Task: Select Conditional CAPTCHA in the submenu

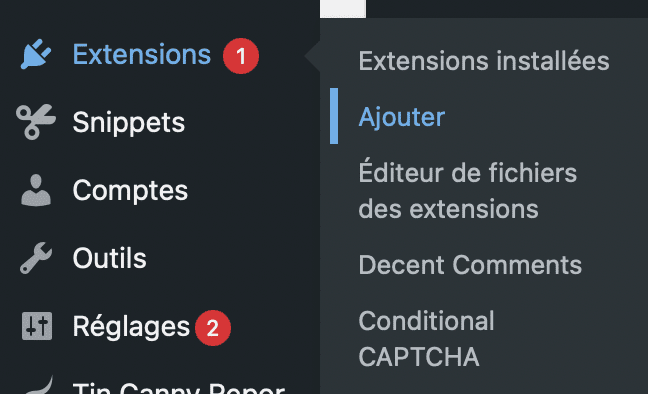Action: coord(426,339)
